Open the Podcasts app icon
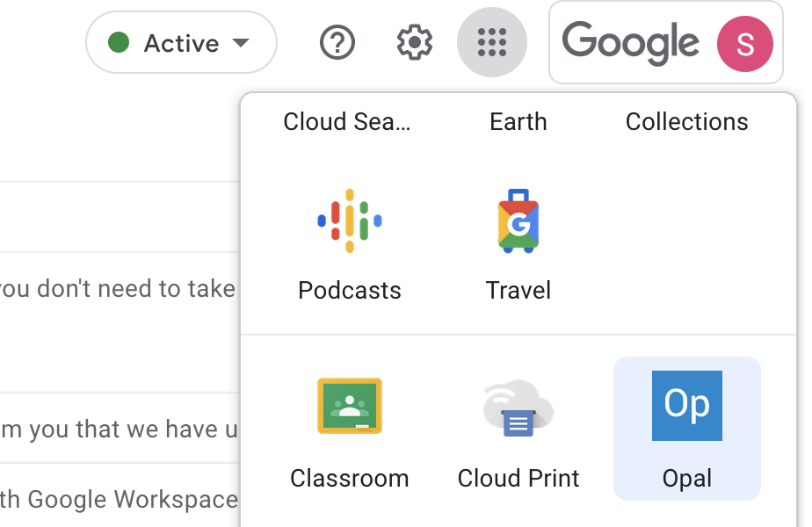 [x=350, y=221]
